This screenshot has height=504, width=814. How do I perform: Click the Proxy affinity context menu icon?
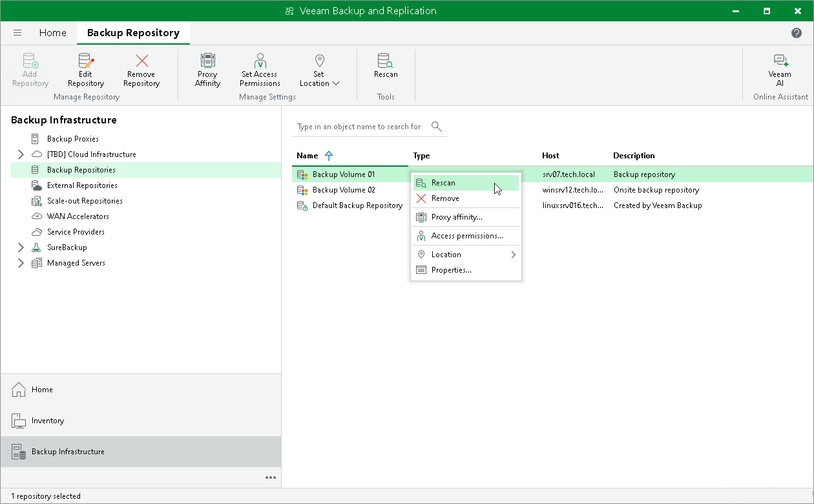pyautogui.click(x=421, y=217)
